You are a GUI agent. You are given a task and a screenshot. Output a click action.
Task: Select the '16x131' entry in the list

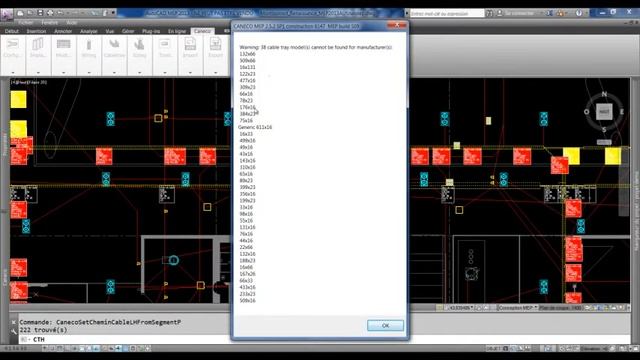pyautogui.click(x=247, y=67)
